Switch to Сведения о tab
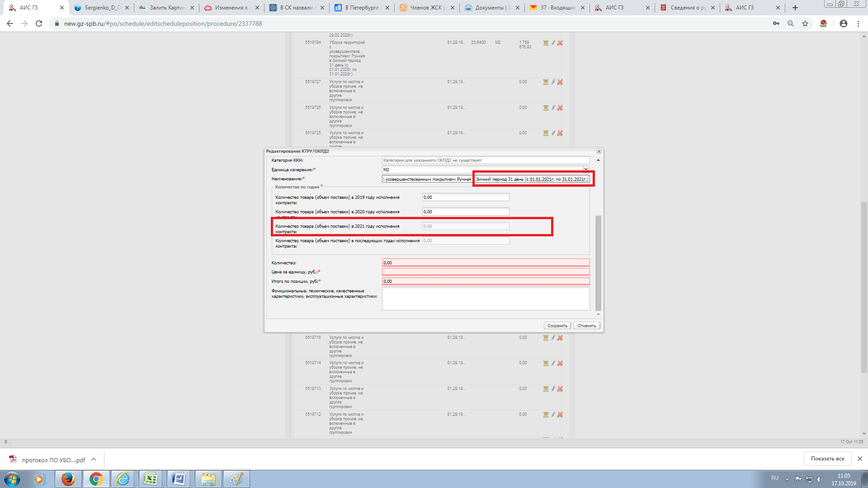The height and width of the screenshot is (488, 868). pos(688,8)
